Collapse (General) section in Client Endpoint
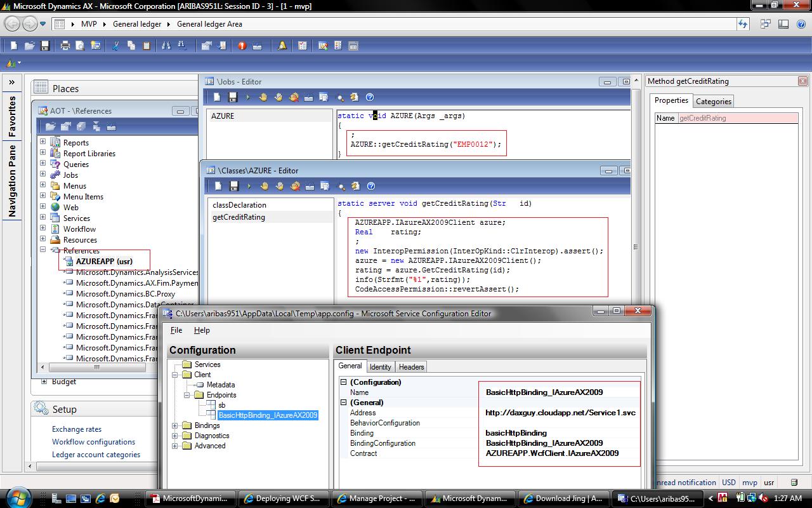This screenshot has height=508, width=812. click(x=344, y=403)
